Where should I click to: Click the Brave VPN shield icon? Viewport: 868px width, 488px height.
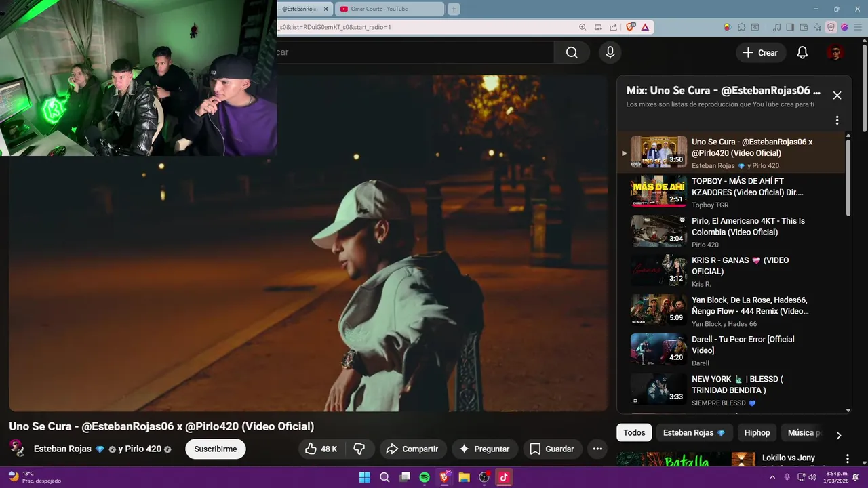[831, 27]
